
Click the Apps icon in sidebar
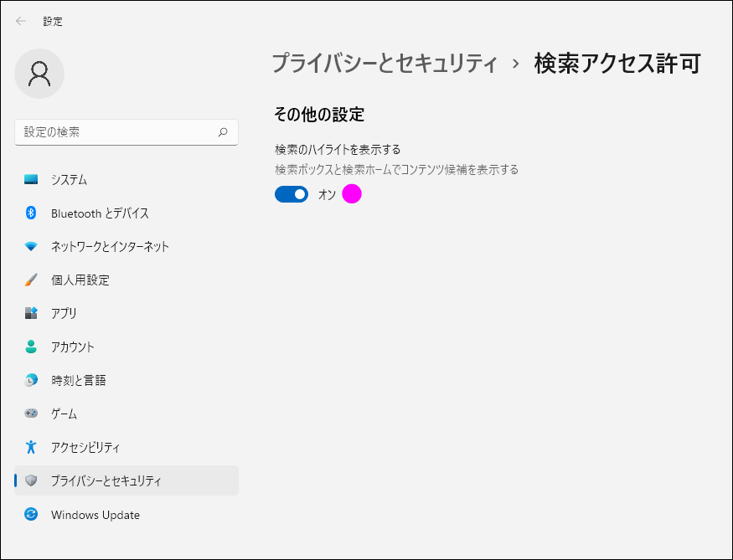[x=31, y=313]
